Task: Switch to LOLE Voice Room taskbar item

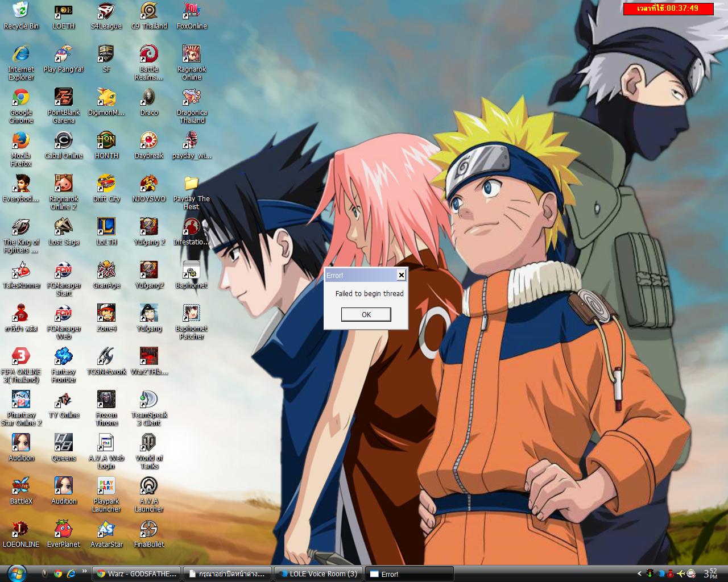Action: point(318,573)
